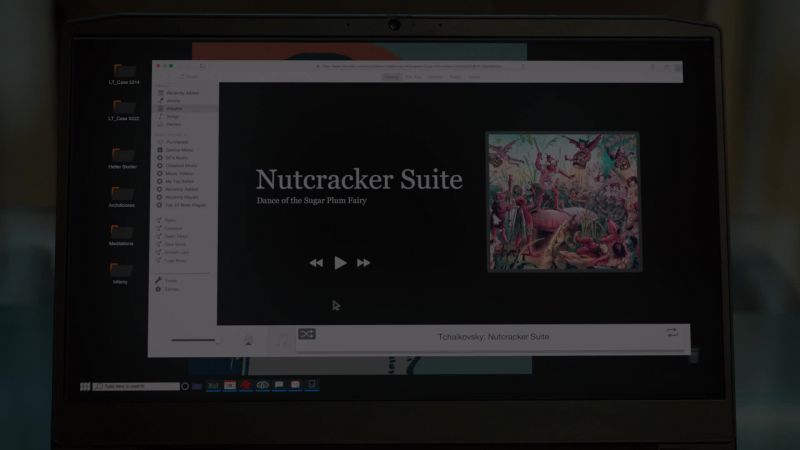Image resolution: width=800 pixels, height=450 pixels.
Task: Click the gear icon near sidebar bottom
Action: [158, 289]
